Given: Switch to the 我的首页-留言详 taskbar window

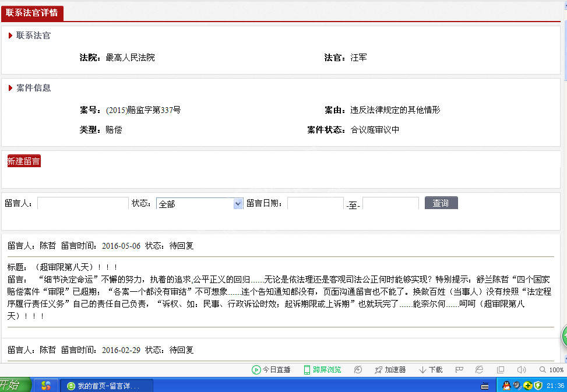Looking at the screenshot, I should (x=106, y=386).
